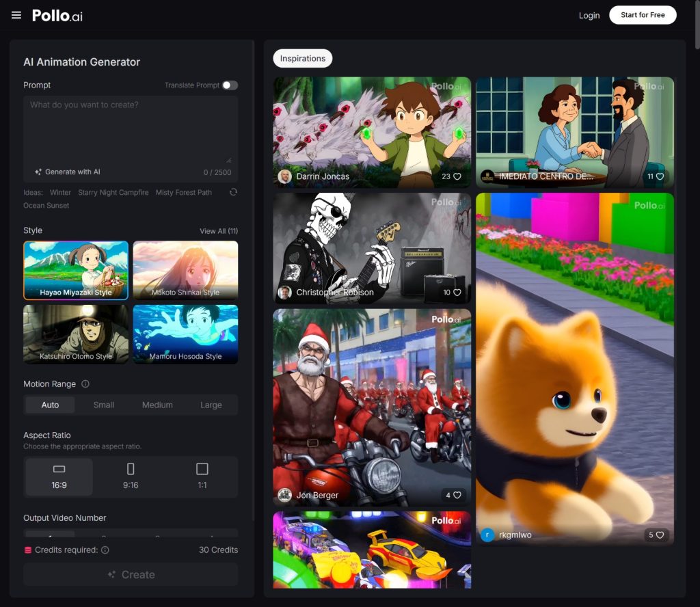Open the Inspirations tab
This screenshot has width=700, height=607.
(303, 59)
